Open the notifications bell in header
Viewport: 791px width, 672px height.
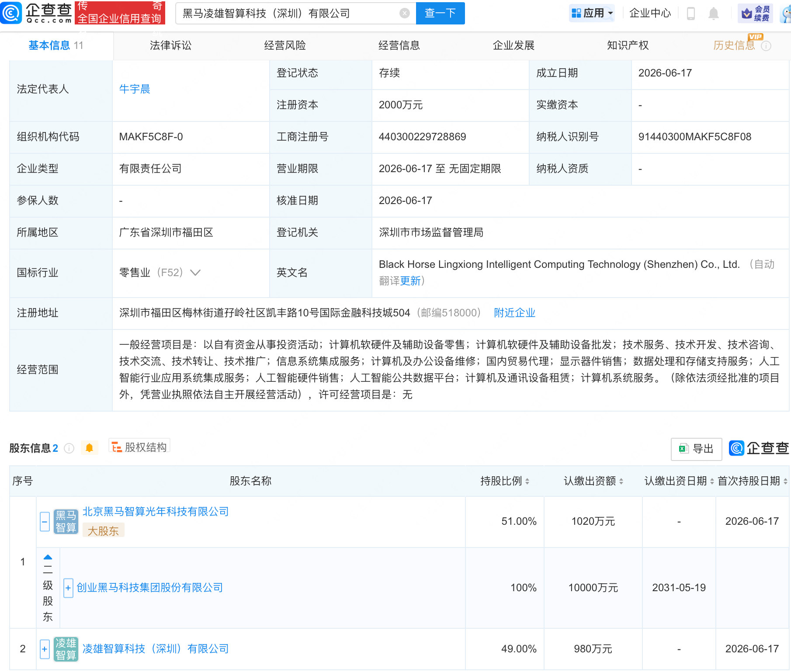(x=714, y=14)
